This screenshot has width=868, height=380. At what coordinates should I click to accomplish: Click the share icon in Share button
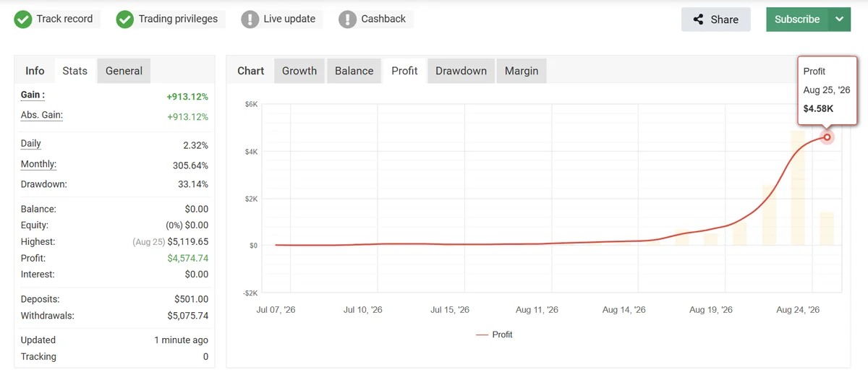699,20
